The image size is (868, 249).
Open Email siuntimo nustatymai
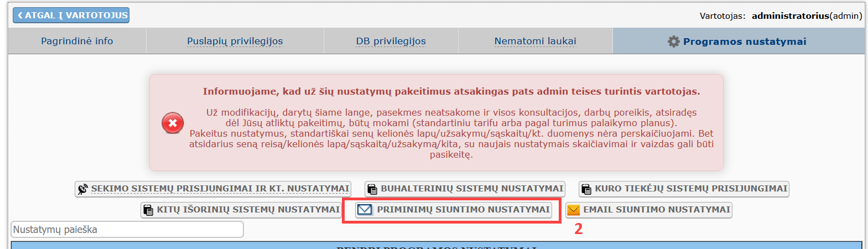(x=649, y=210)
